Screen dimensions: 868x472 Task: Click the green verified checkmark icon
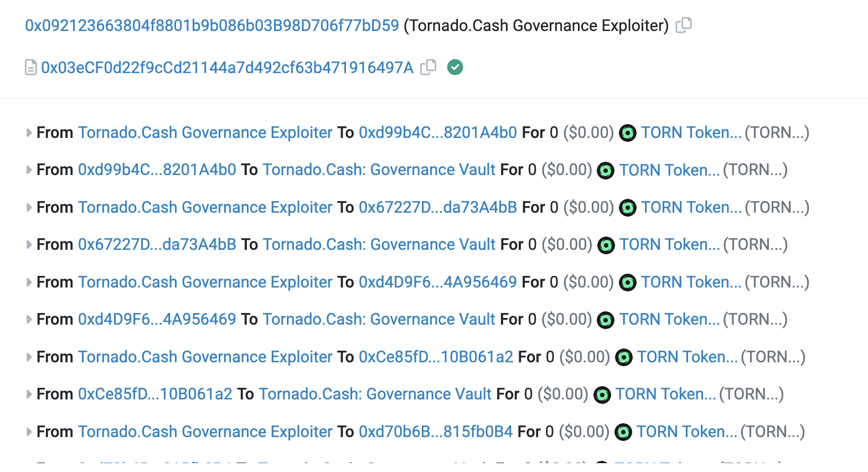[x=455, y=68]
